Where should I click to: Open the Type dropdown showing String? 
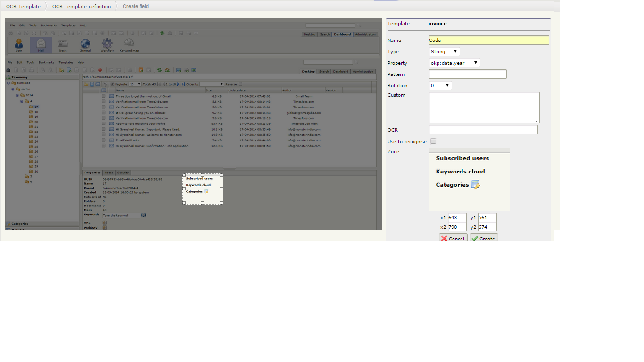(x=444, y=52)
